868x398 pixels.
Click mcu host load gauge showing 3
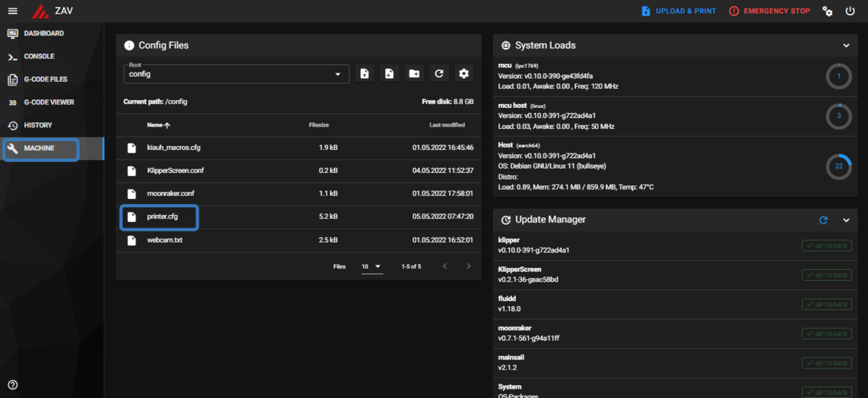839,116
